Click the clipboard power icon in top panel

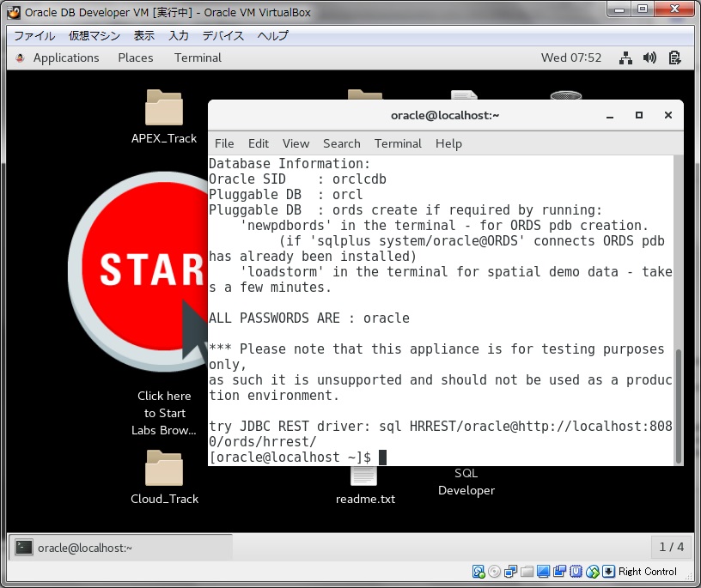[674, 58]
